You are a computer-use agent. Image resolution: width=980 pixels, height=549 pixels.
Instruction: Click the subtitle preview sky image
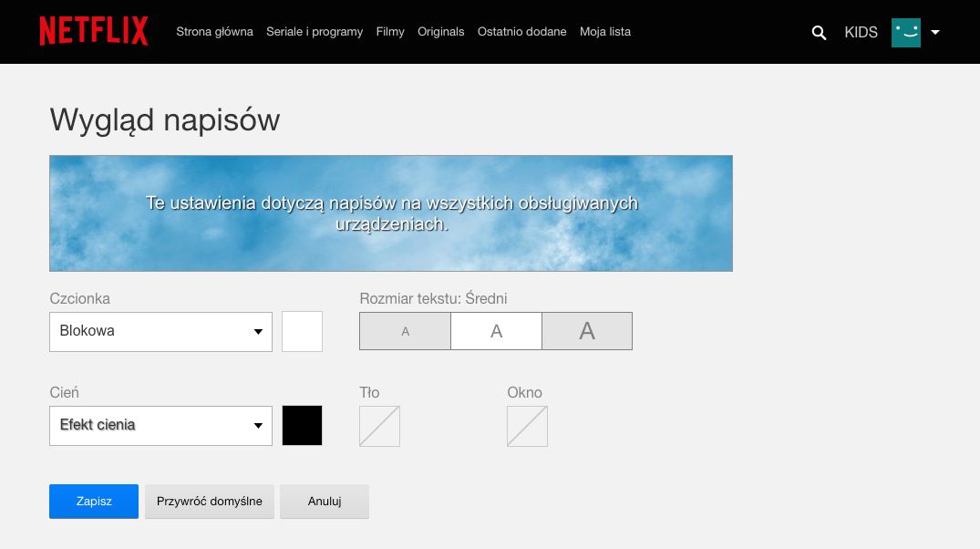pyautogui.click(x=391, y=213)
